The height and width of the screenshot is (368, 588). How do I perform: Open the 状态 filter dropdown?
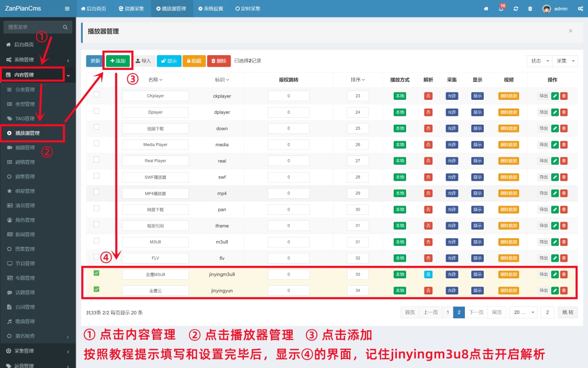click(x=540, y=61)
